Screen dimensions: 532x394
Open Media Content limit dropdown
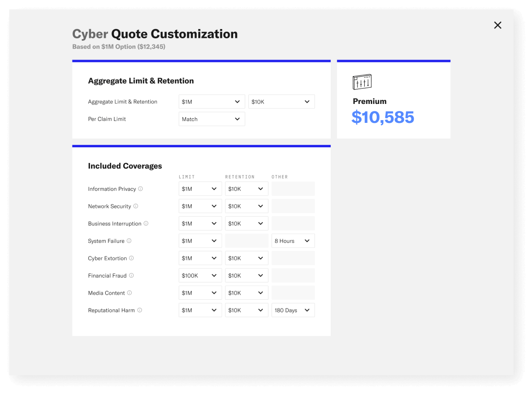coord(200,292)
